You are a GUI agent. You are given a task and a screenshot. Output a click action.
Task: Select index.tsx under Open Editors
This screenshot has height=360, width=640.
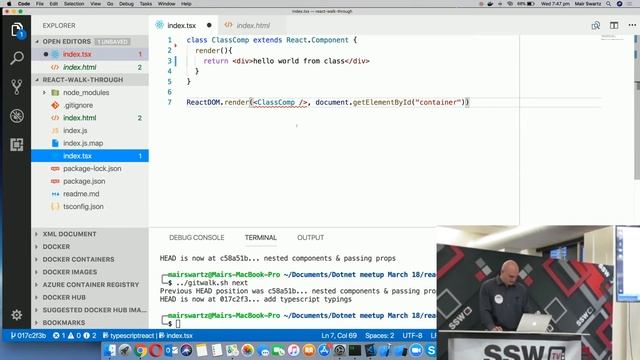90,54
